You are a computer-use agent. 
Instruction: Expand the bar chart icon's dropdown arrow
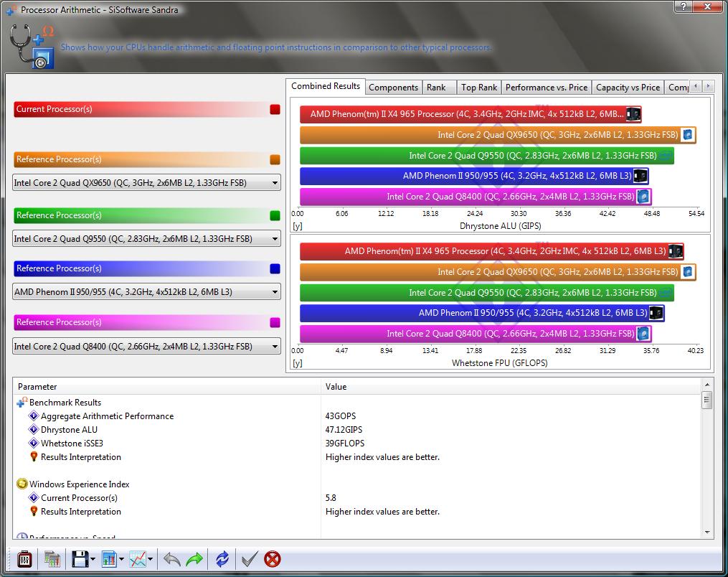122,559
